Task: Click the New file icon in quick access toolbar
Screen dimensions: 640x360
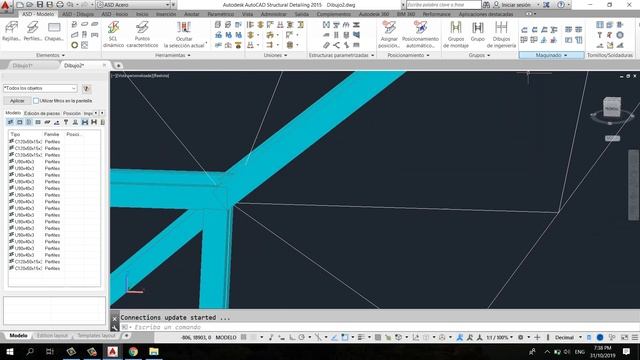Action: click(x=20, y=5)
